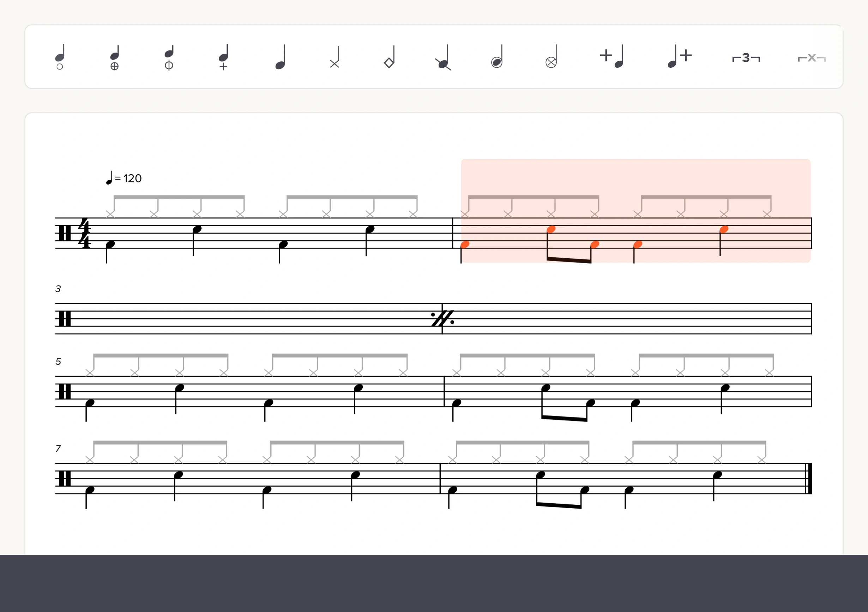
Task: Choose the X cross notehead icon
Action: tap(335, 57)
